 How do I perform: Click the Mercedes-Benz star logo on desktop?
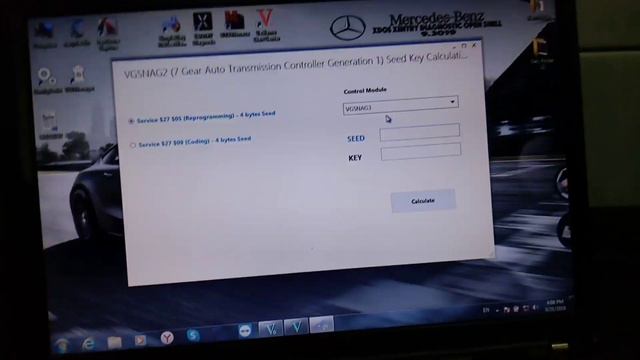(x=347, y=28)
